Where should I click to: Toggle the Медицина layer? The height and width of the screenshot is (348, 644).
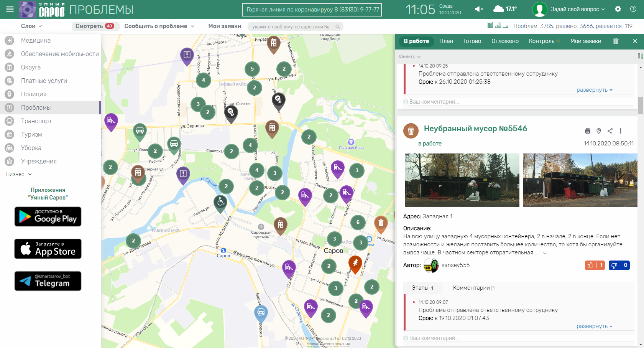36,40
